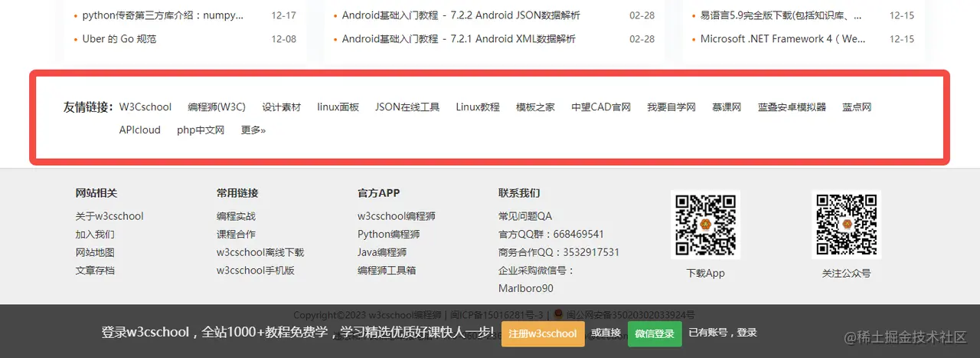
Task: Select the 官方QQ群：668469541 text
Action: [x=551, y=235]
